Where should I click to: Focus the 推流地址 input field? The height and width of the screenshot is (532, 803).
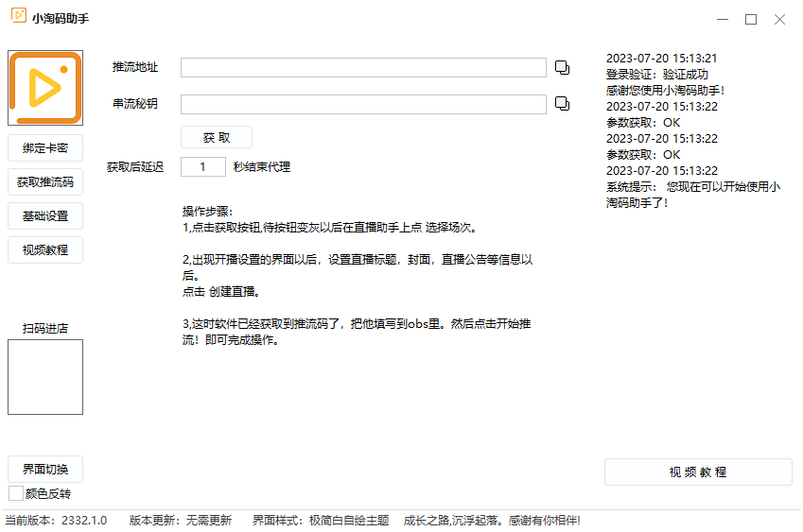[x=363, y=67]
